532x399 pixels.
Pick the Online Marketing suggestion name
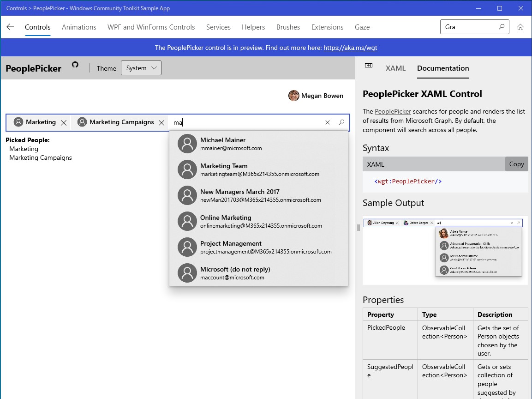point(226,218)
